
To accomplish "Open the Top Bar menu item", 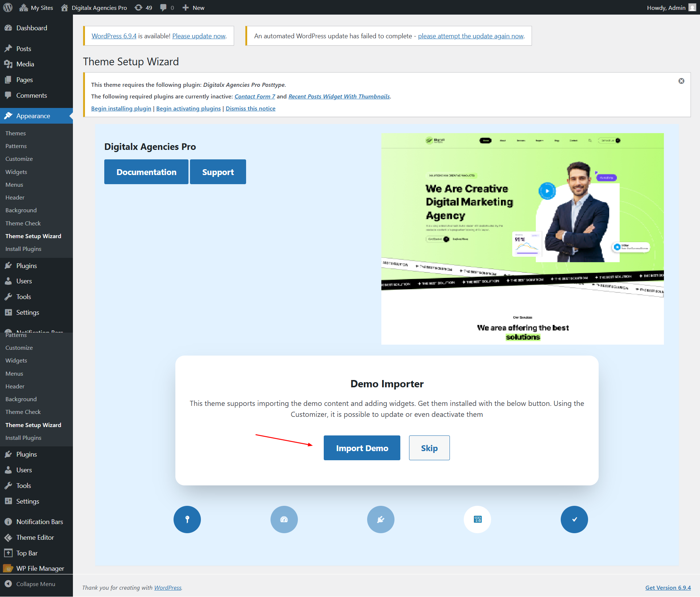I will tap(36, 553).
